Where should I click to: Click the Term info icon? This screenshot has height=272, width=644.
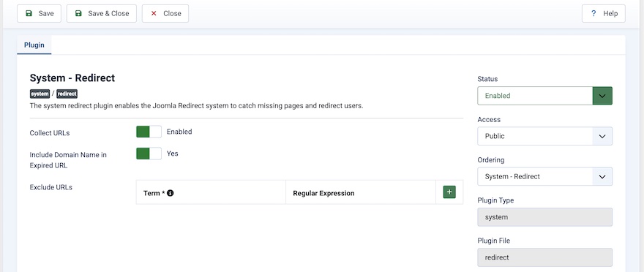click(171, 193)
